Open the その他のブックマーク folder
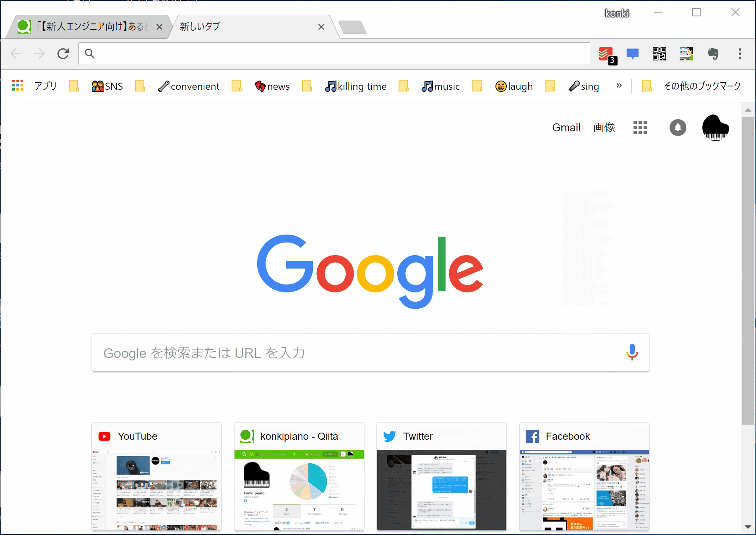This screenshot has height=535, width=756. tap(691, 86)
